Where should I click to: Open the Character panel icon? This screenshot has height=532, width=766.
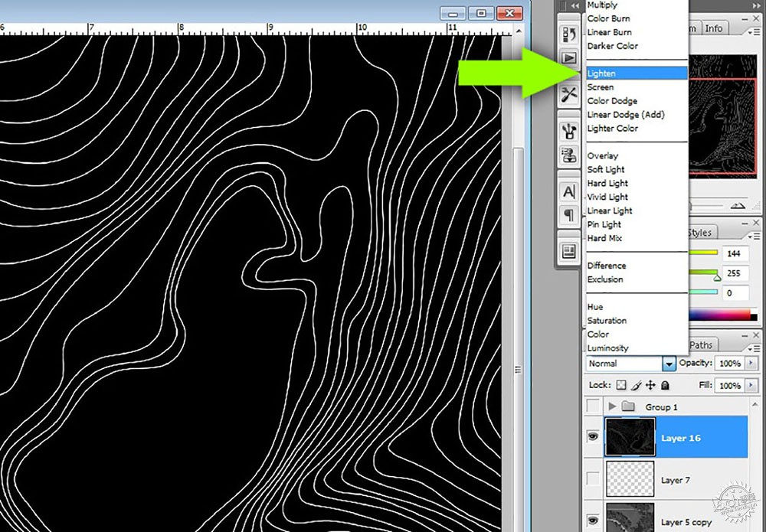tap(569, 191)
